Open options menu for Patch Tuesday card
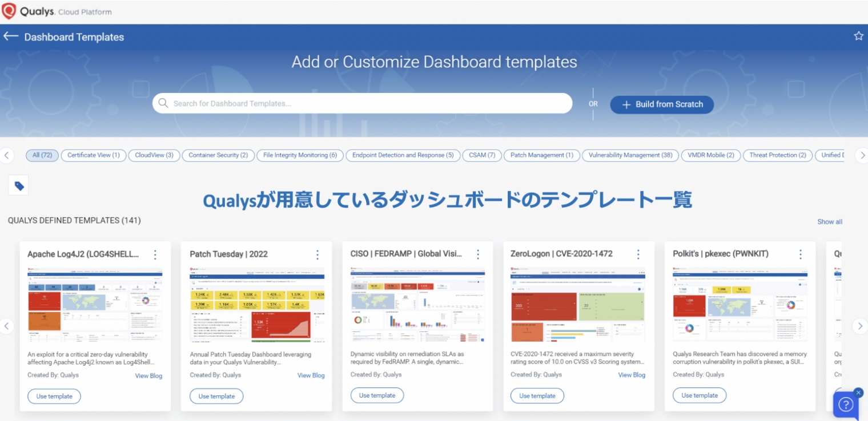This screenshot has width=868, height=421. click(316, 254)
